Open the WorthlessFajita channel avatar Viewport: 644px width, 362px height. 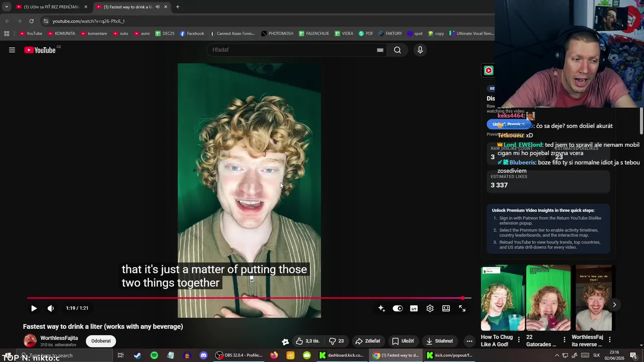(30, 341)
